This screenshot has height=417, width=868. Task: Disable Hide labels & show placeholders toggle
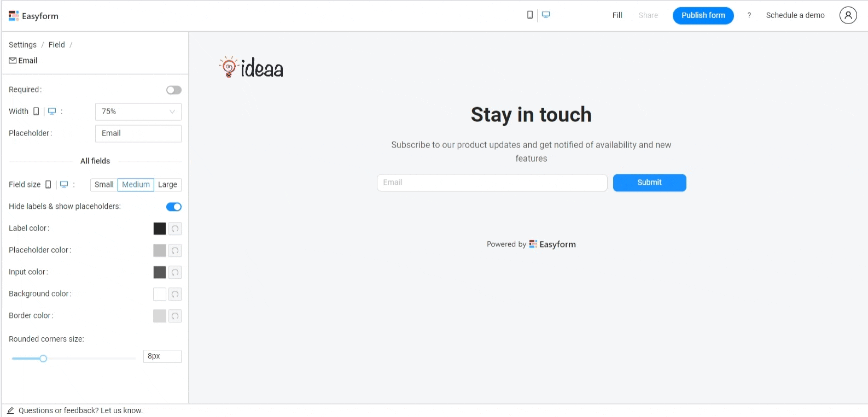click(174, 207)
